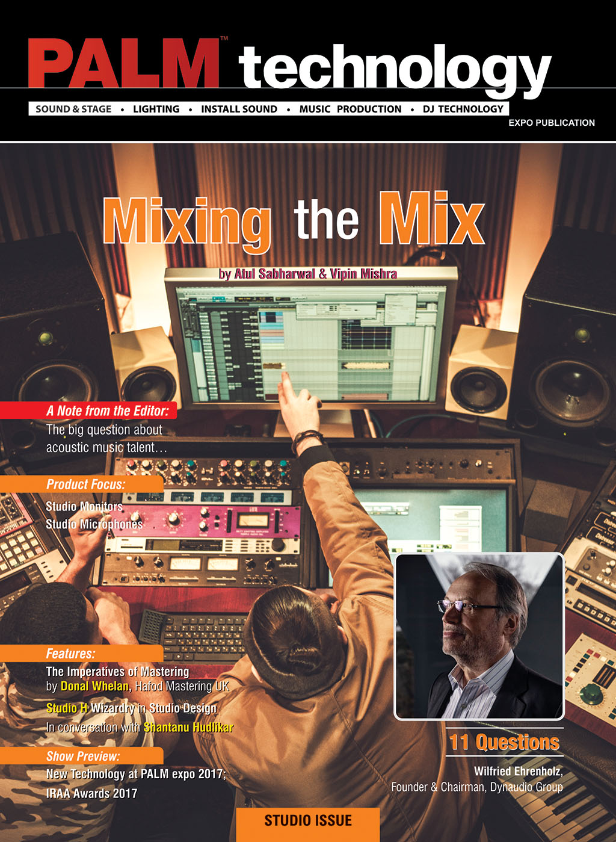This screenshot has height=842, width=616.
Task: Click 'EXPO PUBLICATION' text
Action: coord(552,123)
